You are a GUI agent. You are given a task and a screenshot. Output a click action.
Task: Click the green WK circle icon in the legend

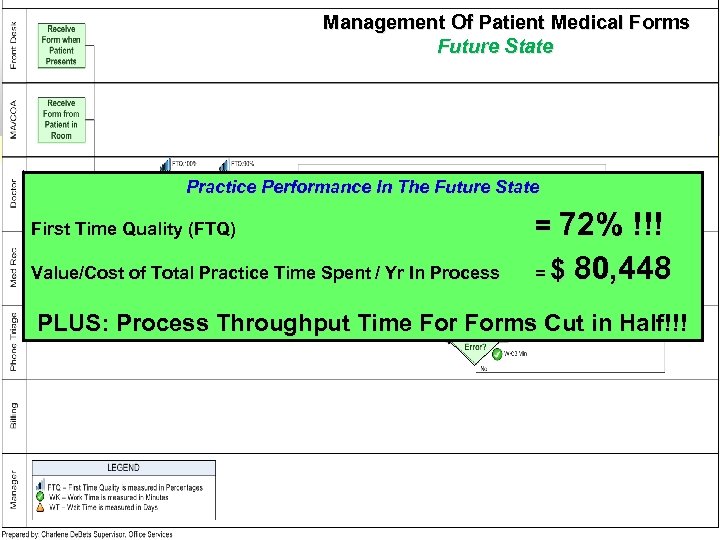pos(40,497)
